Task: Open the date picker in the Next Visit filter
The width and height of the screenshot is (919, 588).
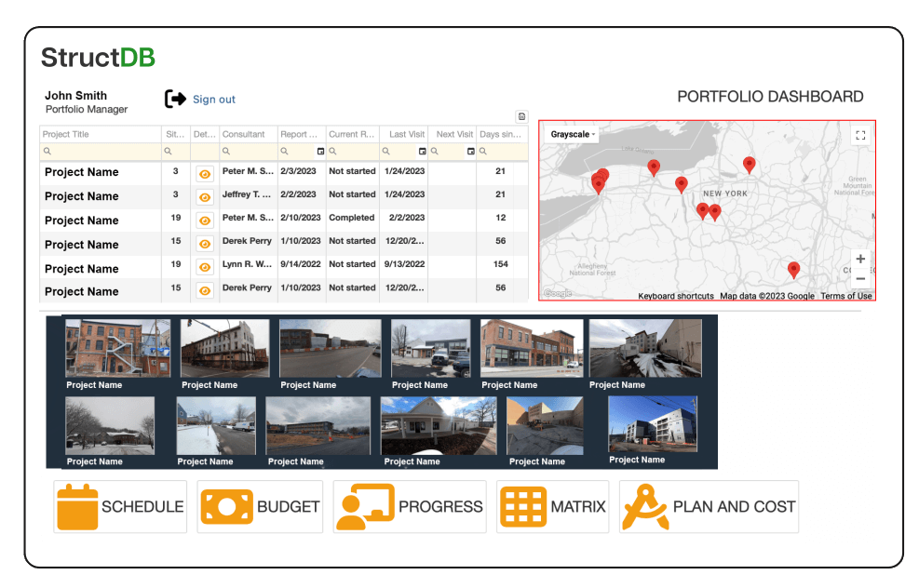Action: [470, 151]
